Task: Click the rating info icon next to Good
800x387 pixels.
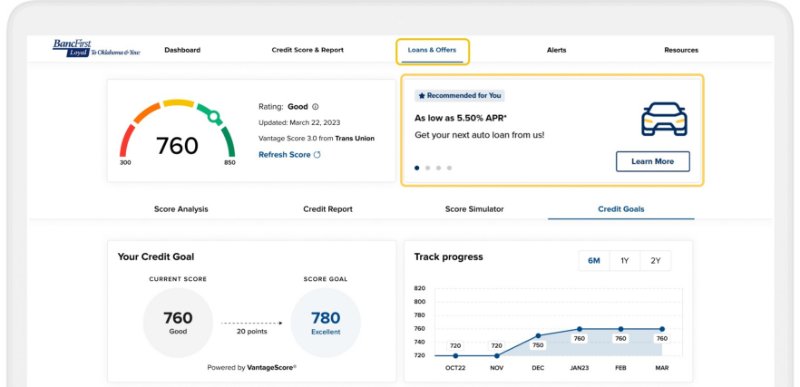Action: (x=315, y=107)
